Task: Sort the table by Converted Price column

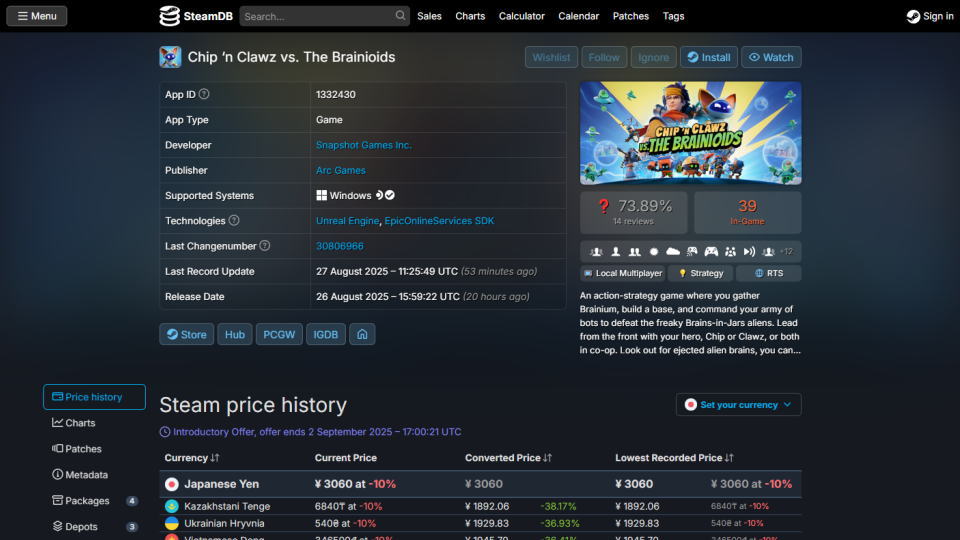Action: (x=508, y=458)
